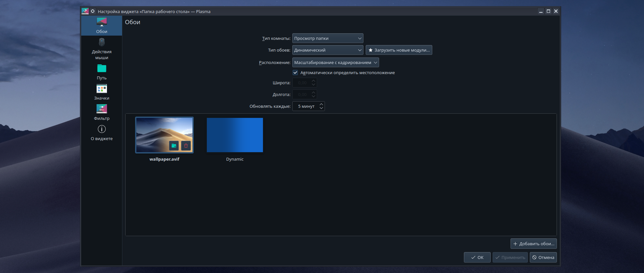
Task: Open the Путь folder section
Action: click(x=101, y=72)
